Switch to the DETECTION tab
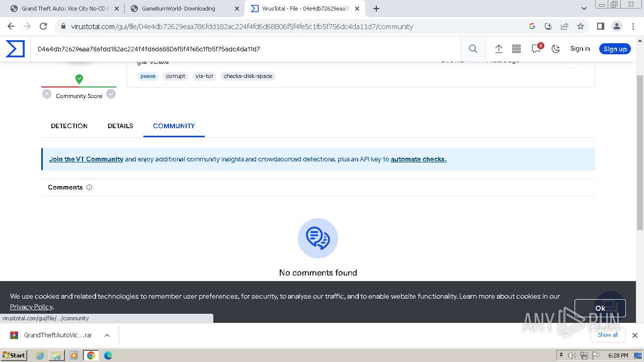Screen dimensions: 644x362 click(69, 126)
